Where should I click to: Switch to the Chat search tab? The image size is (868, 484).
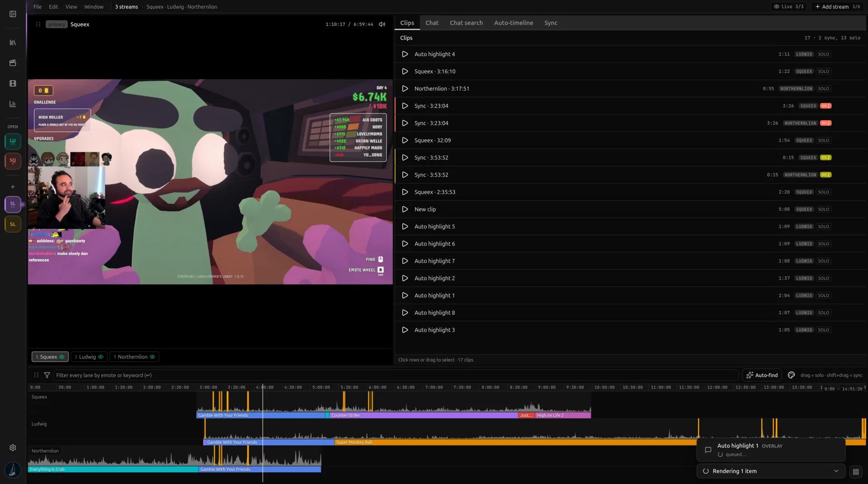tap(466, 23)
